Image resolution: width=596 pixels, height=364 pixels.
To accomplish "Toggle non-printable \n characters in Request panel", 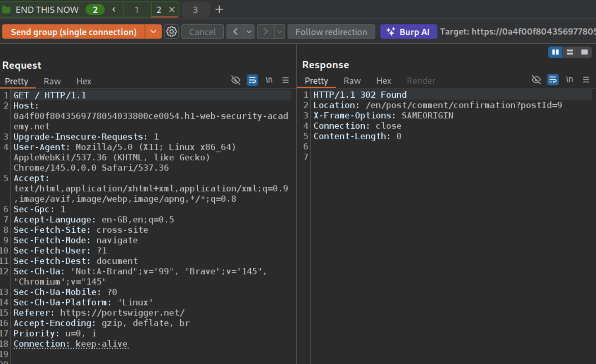I will pyautogui.click(x=269, y=80).
